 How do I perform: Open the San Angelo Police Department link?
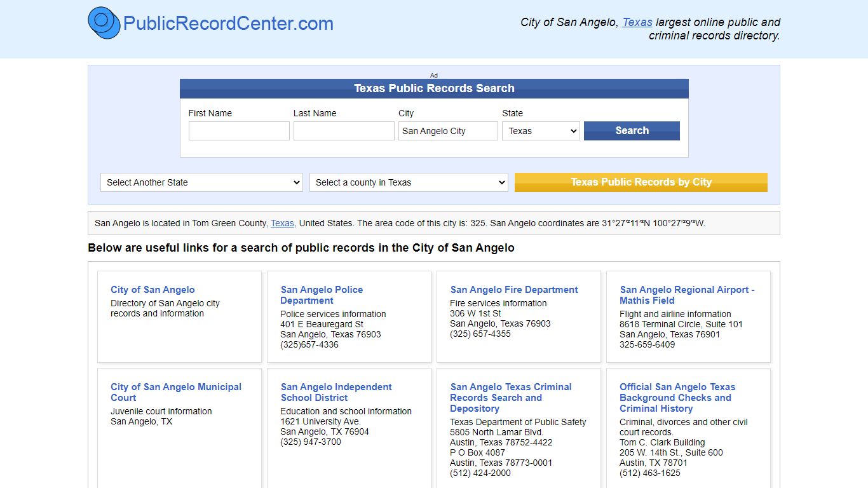(x=322, y=295)
